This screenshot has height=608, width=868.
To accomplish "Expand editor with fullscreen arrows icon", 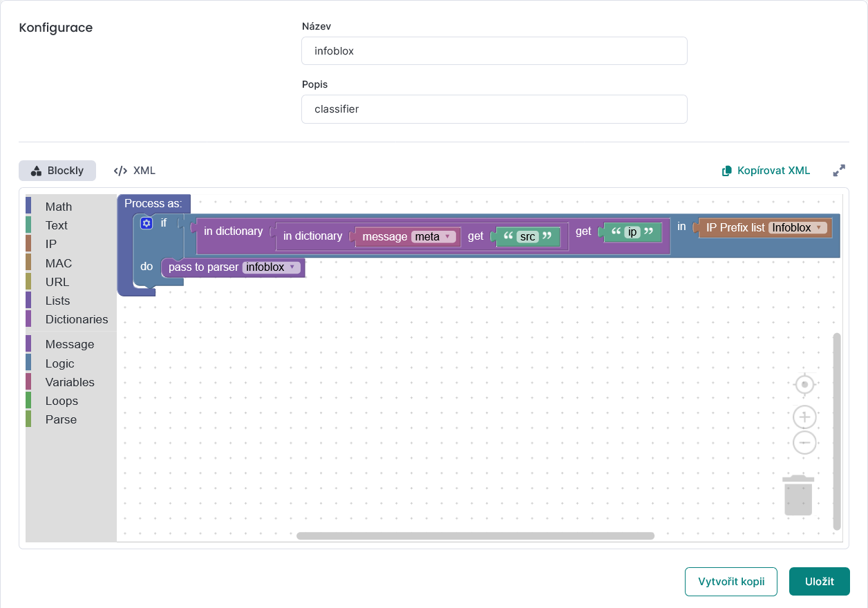I will click(839, 171).
